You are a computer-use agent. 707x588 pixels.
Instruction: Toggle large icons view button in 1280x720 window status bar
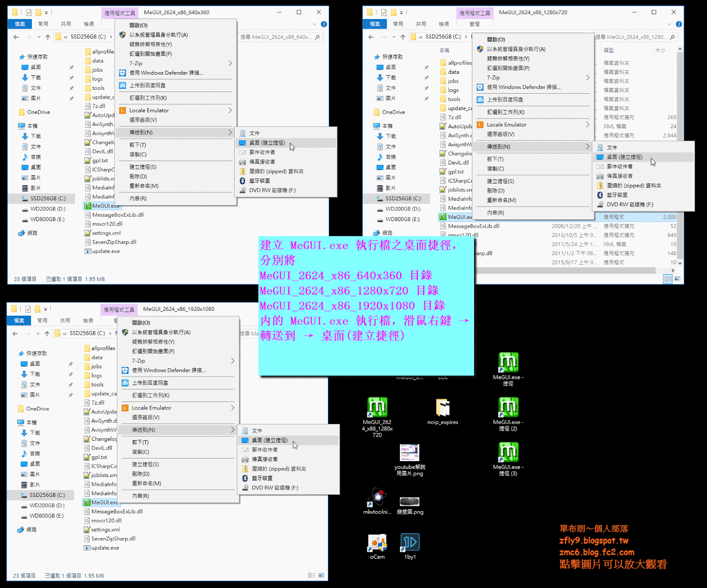677,279
